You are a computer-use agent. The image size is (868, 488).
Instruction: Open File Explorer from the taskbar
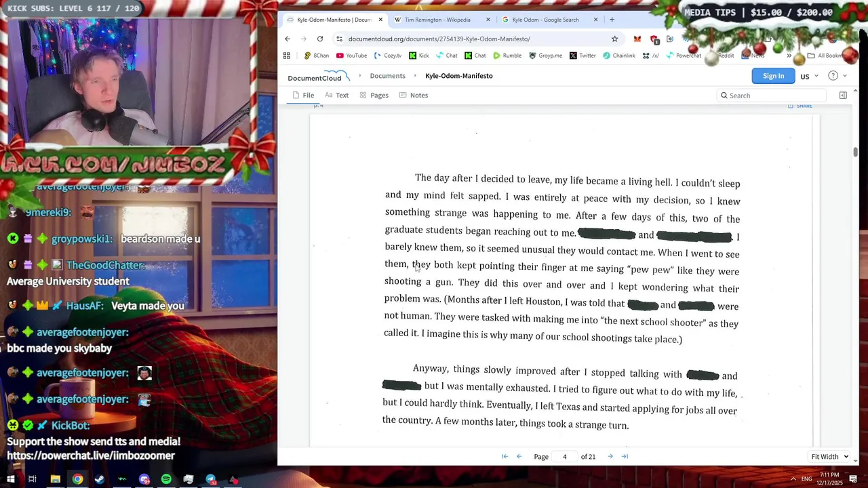tap(56, 479)
